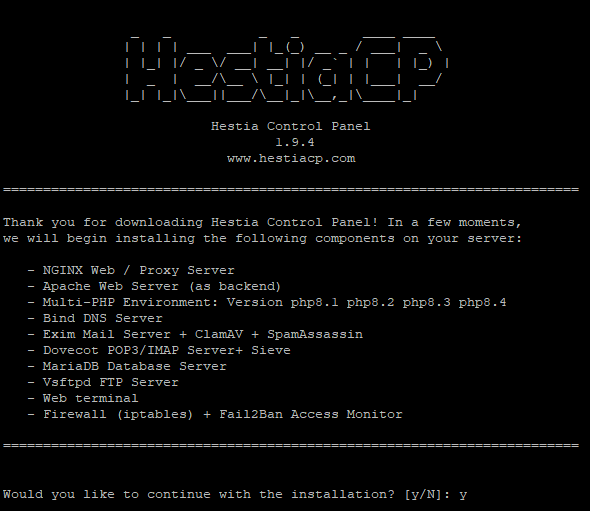Select the Apache Web Server line
The width and height of the screenshot is (590, 511).
tap(154, 286)
